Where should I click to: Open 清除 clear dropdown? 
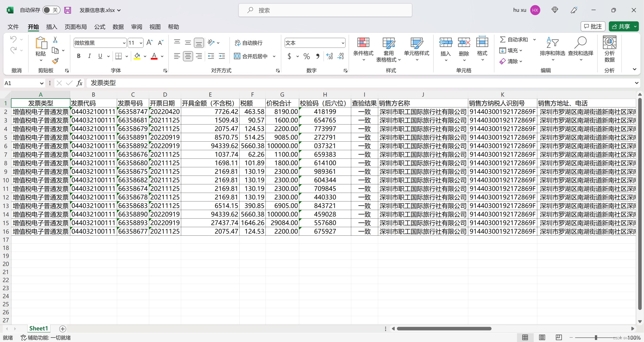click(511, 61)
